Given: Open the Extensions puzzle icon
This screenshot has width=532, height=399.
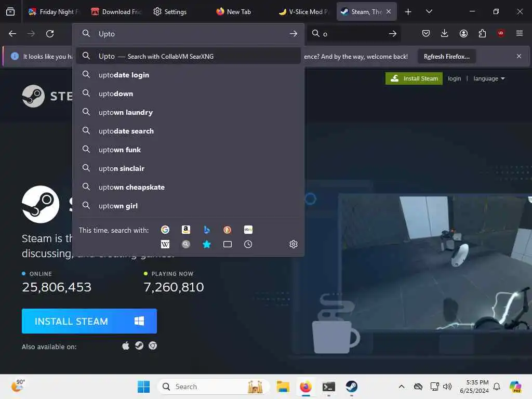Looking at the screenshot, I should tap(482, 33).
